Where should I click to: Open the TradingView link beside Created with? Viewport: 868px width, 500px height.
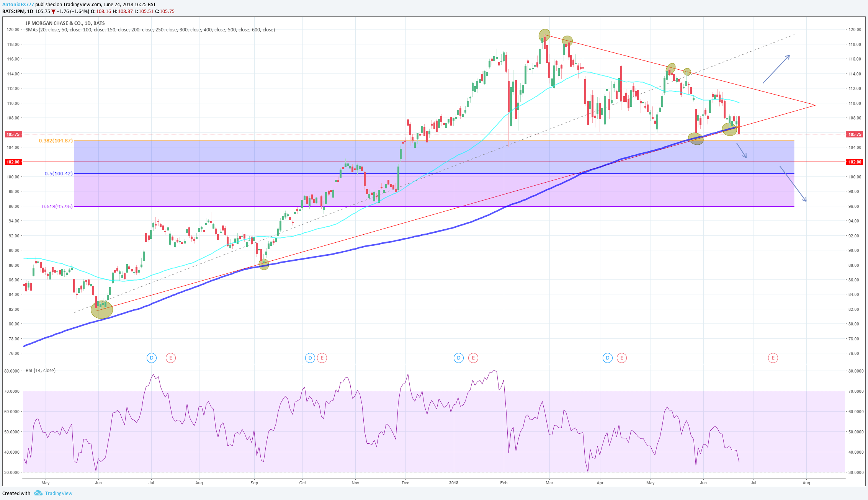pyautogui.click(x=59, y=493)
